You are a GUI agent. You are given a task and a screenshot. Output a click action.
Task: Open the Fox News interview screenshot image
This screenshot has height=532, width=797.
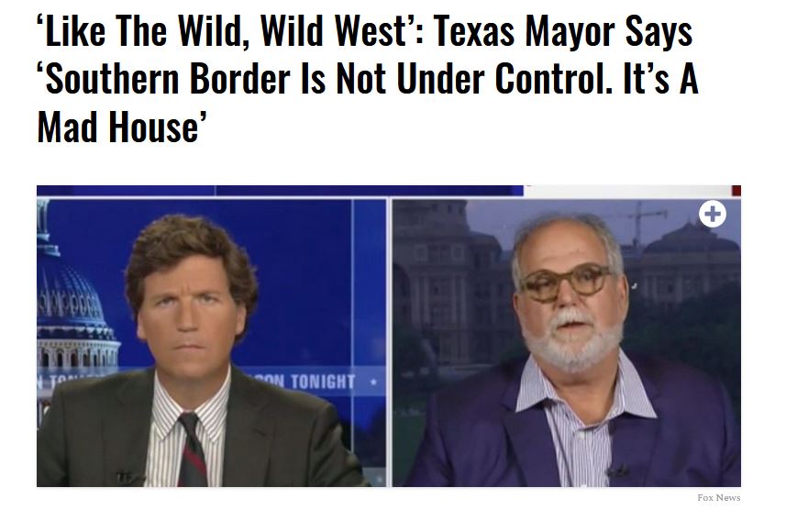pos(389,336)
